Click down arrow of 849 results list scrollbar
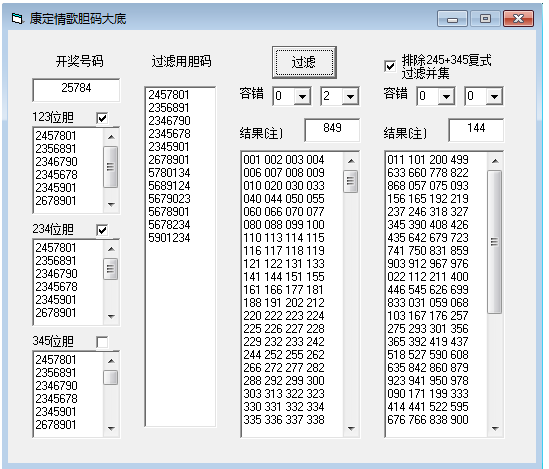The height and width of the screenshot is (469, 549). coord(351,428)
